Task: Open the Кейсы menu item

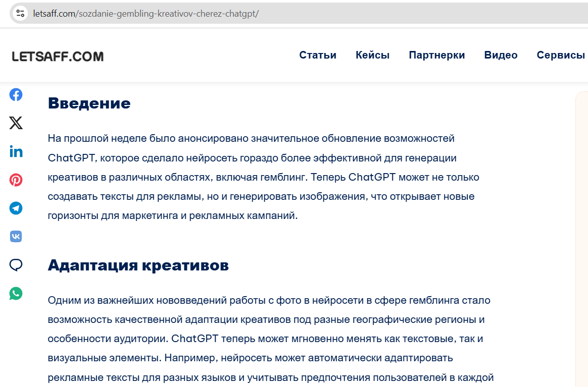Action: [x=372, y=55]
